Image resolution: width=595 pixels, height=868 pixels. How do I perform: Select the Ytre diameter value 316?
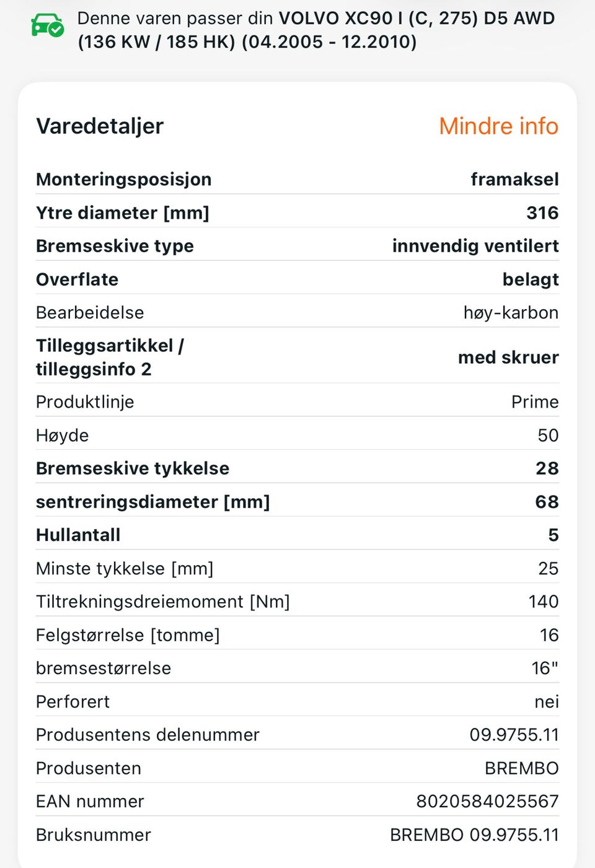[x=542, y=213]
